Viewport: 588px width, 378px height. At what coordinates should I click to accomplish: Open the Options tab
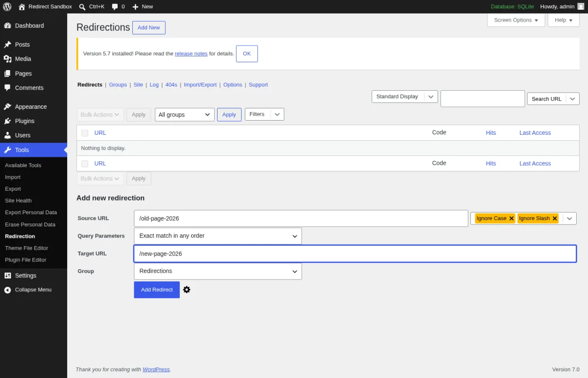[x=233, y=85]
